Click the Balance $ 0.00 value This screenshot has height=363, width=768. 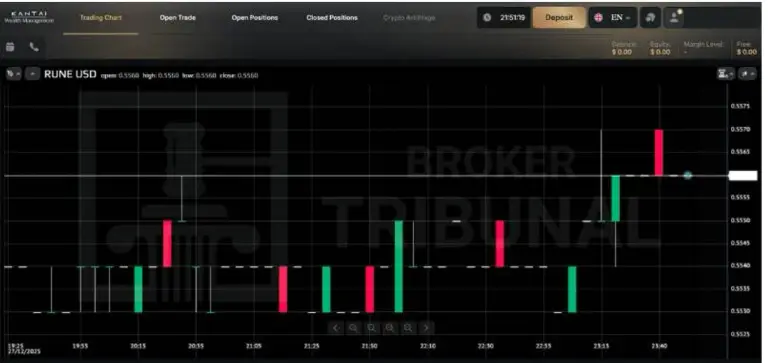click(x=622, y=52)
